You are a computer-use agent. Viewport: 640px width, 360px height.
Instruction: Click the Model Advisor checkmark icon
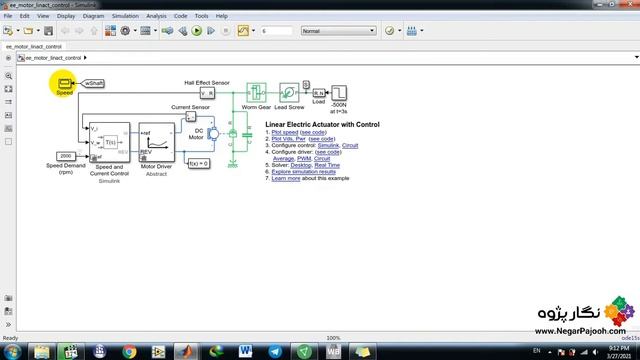click(x=389, y=31)
